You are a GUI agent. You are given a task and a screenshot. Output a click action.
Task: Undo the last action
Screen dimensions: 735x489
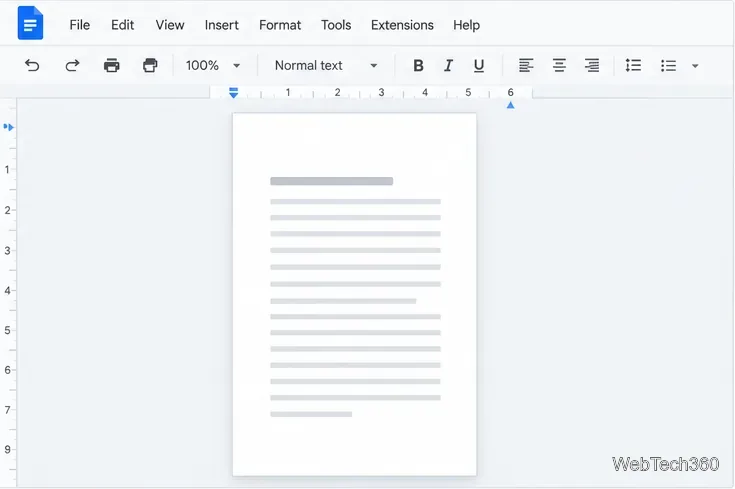(32, 65)
